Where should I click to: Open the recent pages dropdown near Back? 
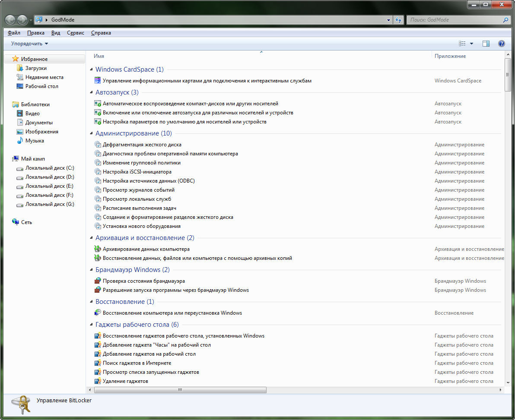tap(31, 20)
